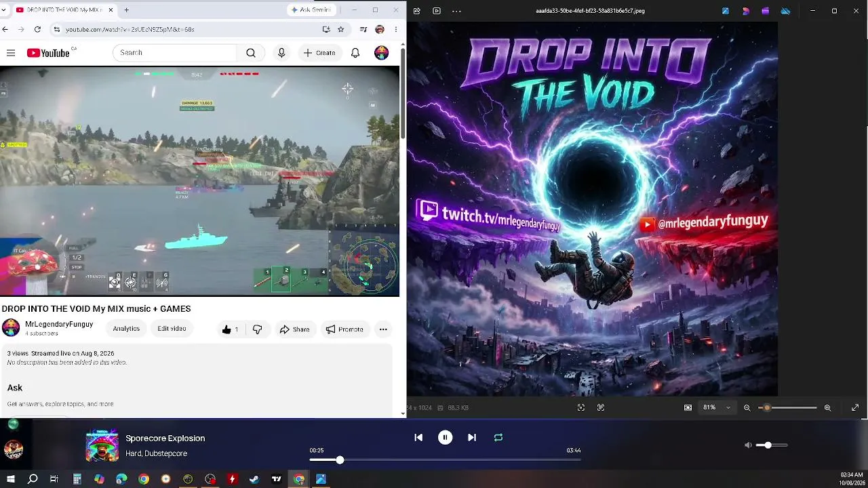Open Chrome's three-dot menu

396,30
